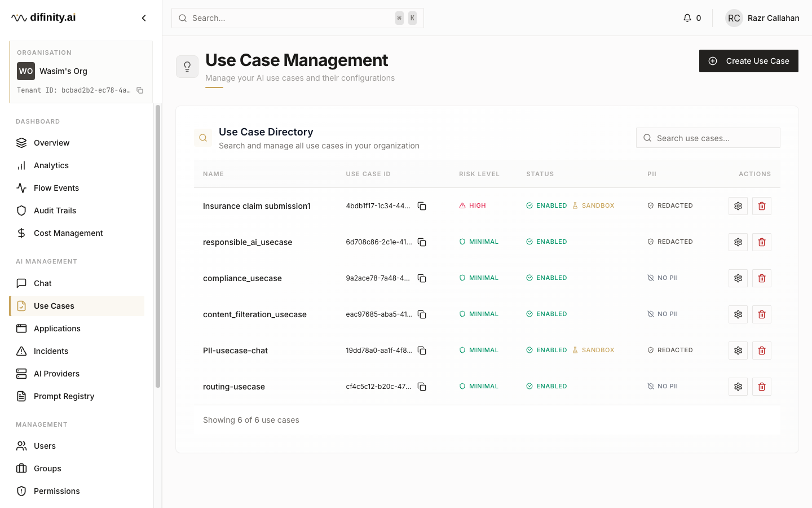This screenshot has width=812, height=508.
Task: View the Incidents page
Action: [x=77, y=351]
